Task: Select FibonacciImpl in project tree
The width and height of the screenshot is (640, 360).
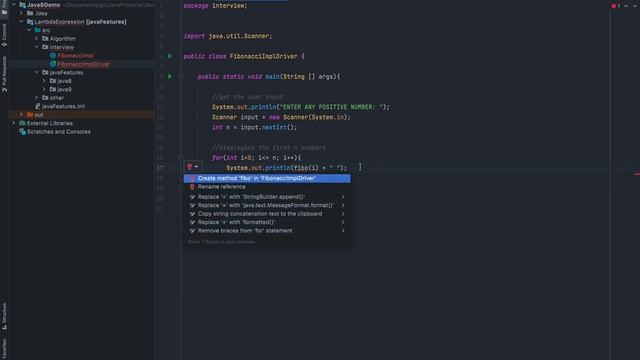Action: pos(76,56)
